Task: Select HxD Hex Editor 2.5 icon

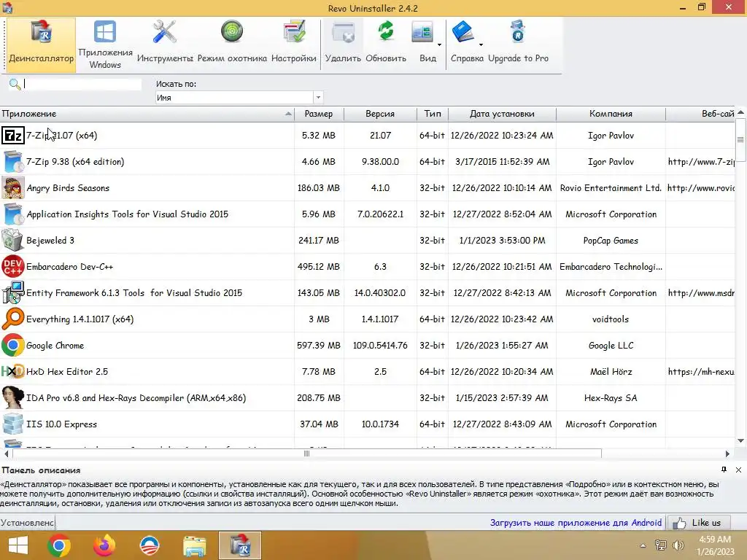Action: (x=13, y=371)
